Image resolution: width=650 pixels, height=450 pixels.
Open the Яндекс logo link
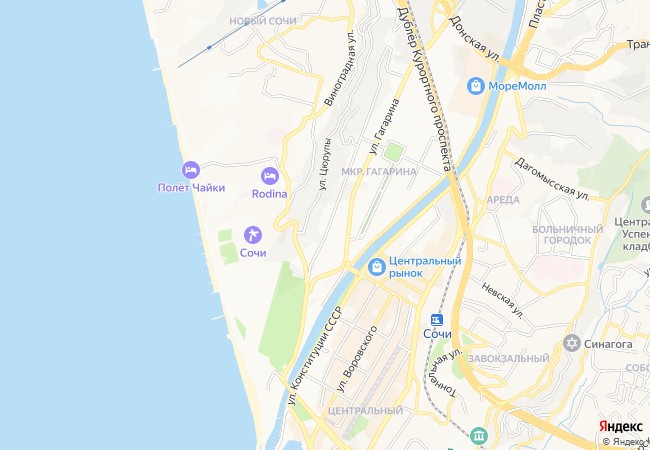tap(621, 427)
